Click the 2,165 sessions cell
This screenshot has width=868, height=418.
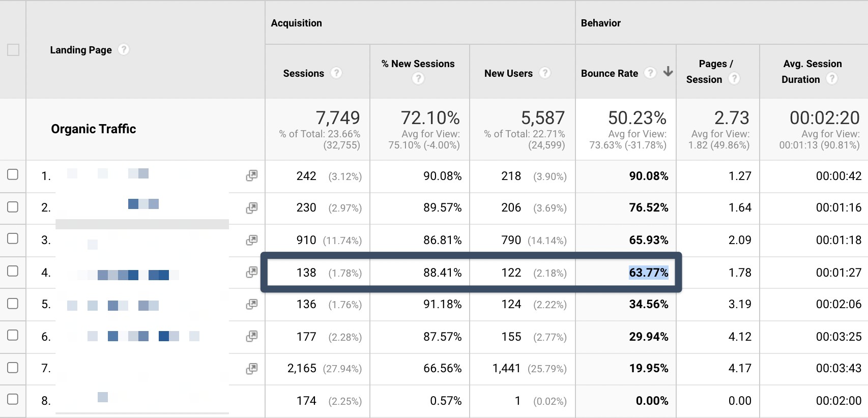click(302, 368)
